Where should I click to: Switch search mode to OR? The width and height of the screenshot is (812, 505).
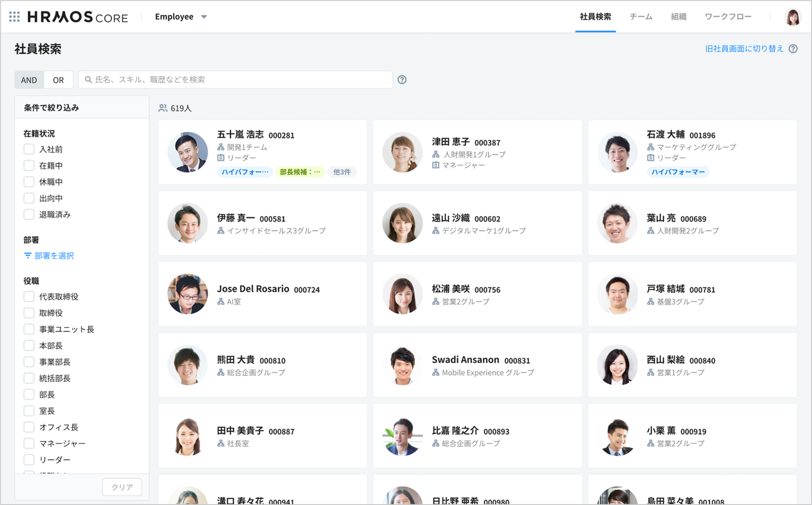point(58,80)
